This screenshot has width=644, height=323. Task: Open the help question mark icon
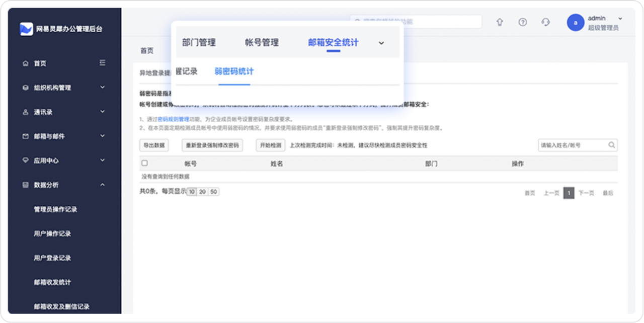[523, 22]
